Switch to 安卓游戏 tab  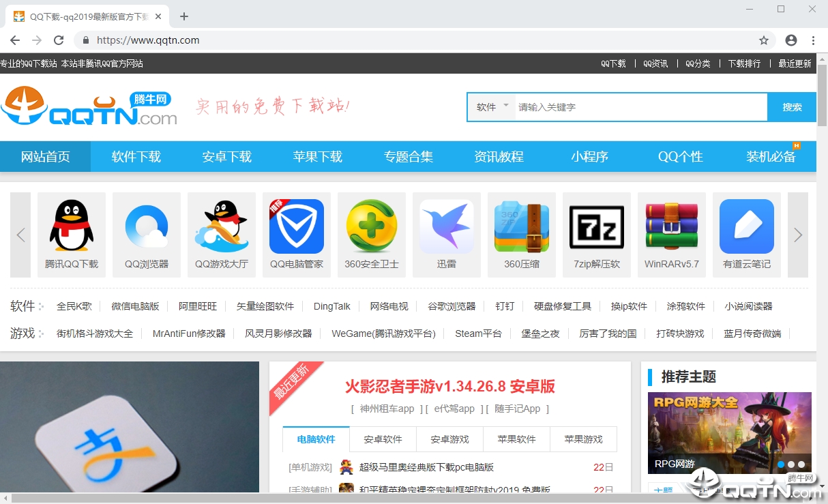click(x=450, y=439)
